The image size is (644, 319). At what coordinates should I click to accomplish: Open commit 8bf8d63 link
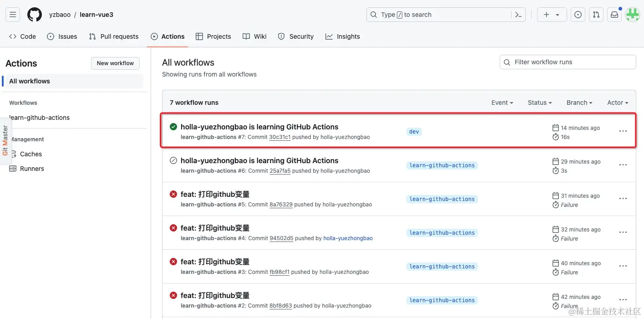280,306
